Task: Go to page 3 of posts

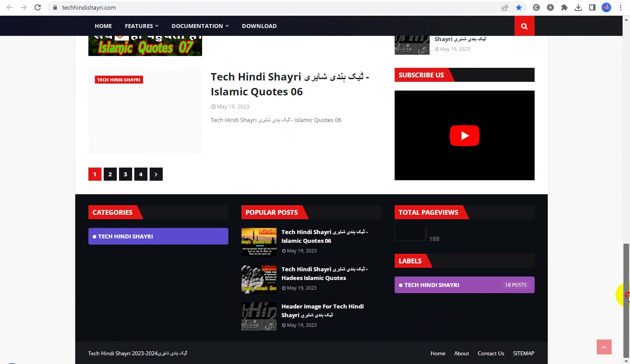Action: pos(126,174)
